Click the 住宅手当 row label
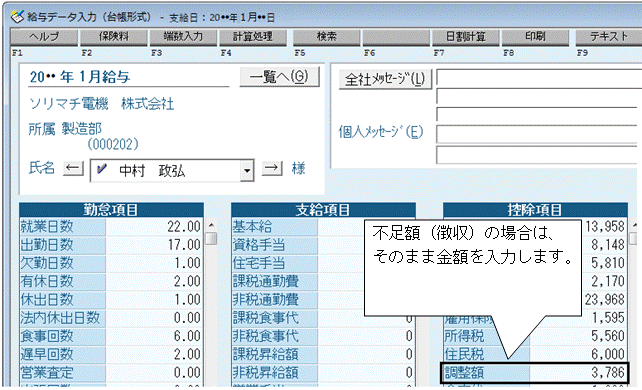 tap(275, 263)
